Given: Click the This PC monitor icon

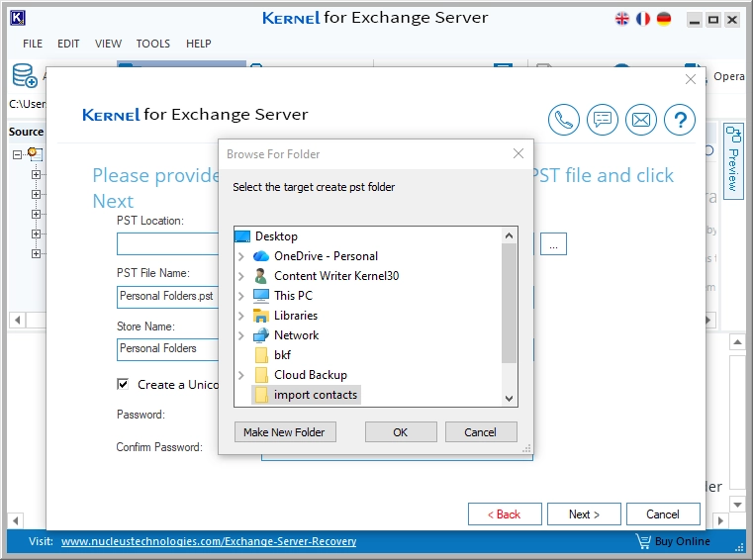Looking at the screenshot, I should (x=261, y=296).
